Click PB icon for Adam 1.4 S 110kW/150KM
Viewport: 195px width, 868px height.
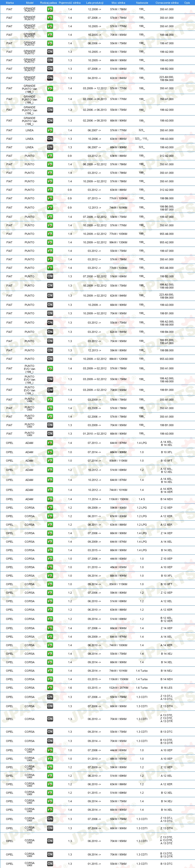click(50, 499)
